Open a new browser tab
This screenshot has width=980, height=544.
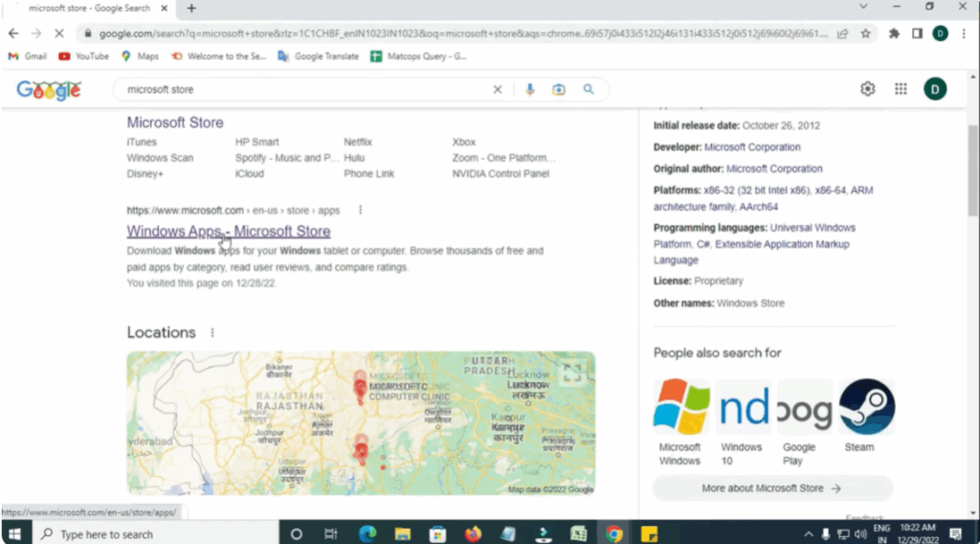click(191, 8)
